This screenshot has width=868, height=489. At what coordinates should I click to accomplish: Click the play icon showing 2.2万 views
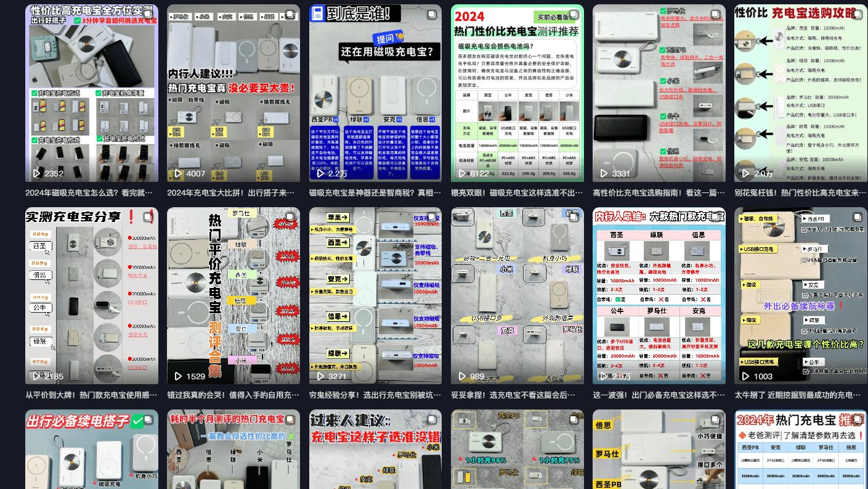[321, 173]
